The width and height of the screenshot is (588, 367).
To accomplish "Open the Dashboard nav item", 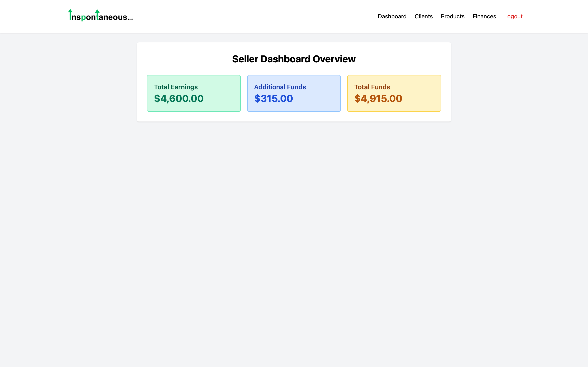I will (x=392, y=16).
